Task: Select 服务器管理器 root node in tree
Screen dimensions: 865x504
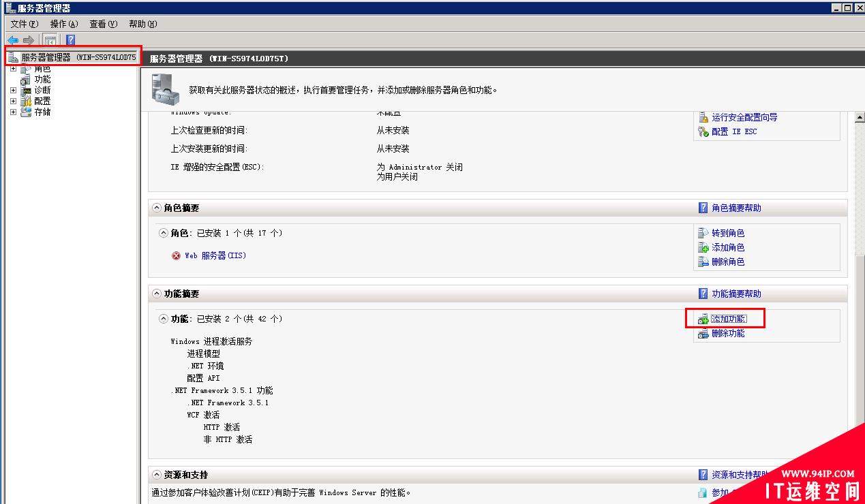Action: pyautogui.click(x=73, y=57)
